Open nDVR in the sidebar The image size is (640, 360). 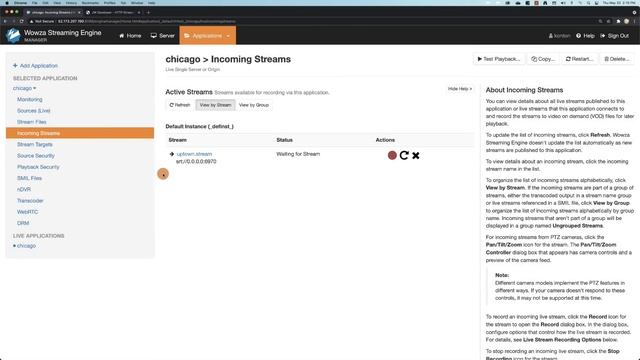point(24,189)
